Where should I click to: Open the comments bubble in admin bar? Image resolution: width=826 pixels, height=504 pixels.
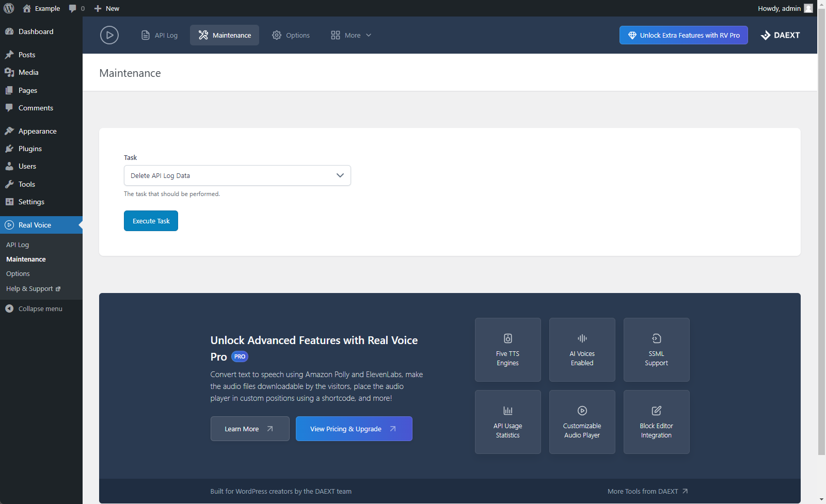[76, 8]
